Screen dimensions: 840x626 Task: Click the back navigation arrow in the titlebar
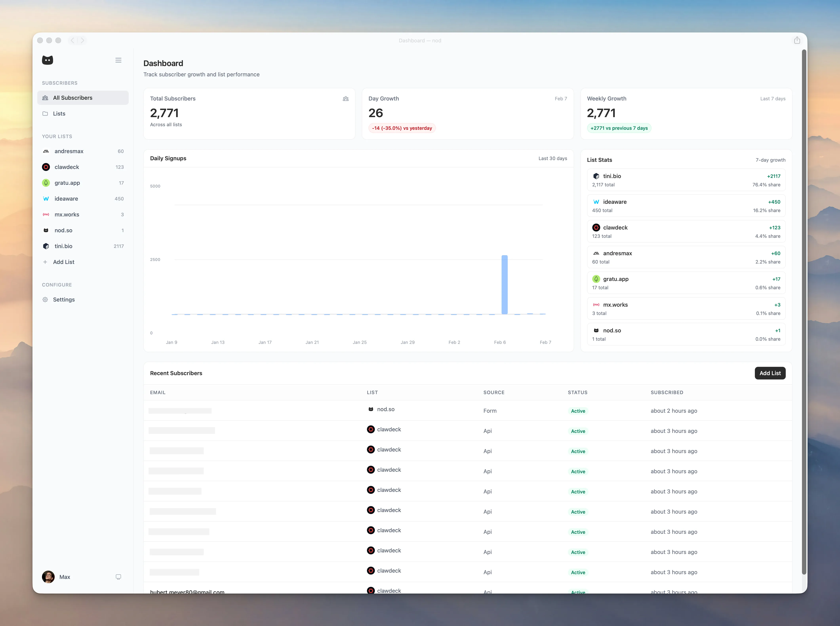click(x=72, y=40)
